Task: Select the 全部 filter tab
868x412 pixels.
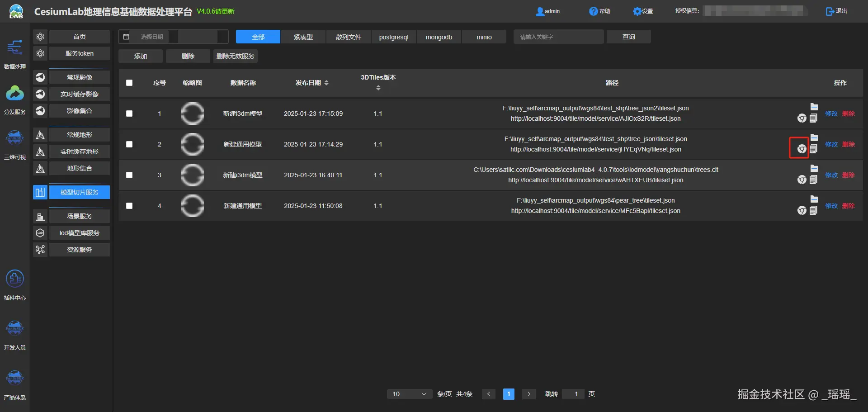Action: click(x=258, y=37)
